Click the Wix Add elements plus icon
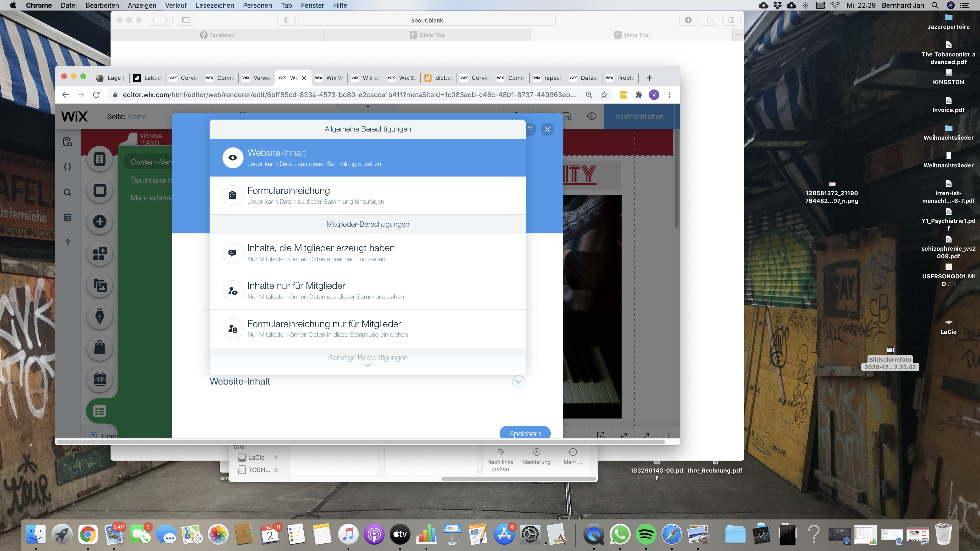The width and height of the screenshot is (980, 551). pyautogui.click(x=100, y=222)
